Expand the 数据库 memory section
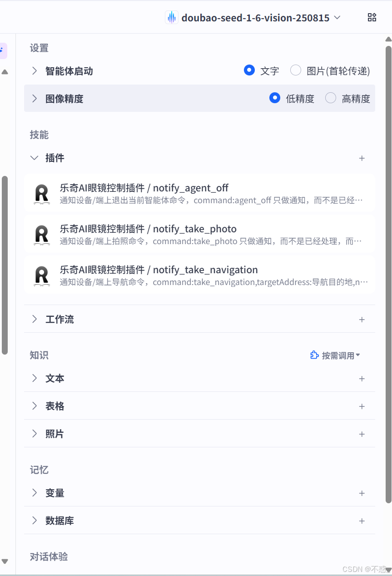 point(35,521)
